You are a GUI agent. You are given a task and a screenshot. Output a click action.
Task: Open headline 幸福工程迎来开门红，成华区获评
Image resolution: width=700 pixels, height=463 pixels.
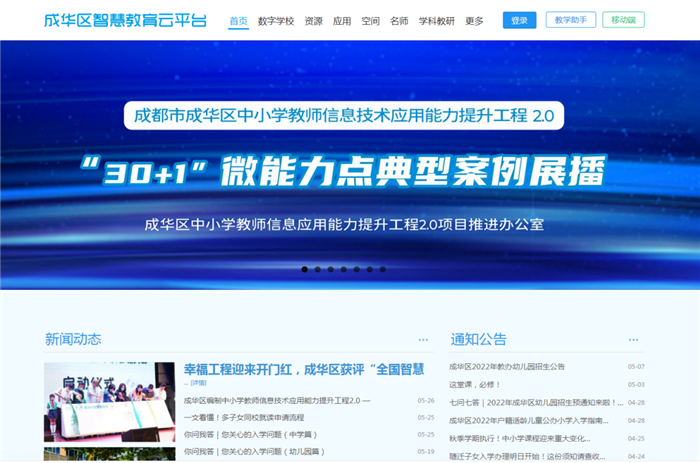point(304,369)
